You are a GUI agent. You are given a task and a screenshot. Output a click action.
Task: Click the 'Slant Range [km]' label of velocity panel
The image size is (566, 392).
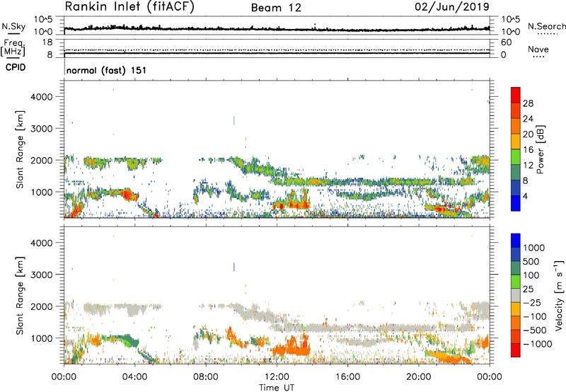click(20, 295)
